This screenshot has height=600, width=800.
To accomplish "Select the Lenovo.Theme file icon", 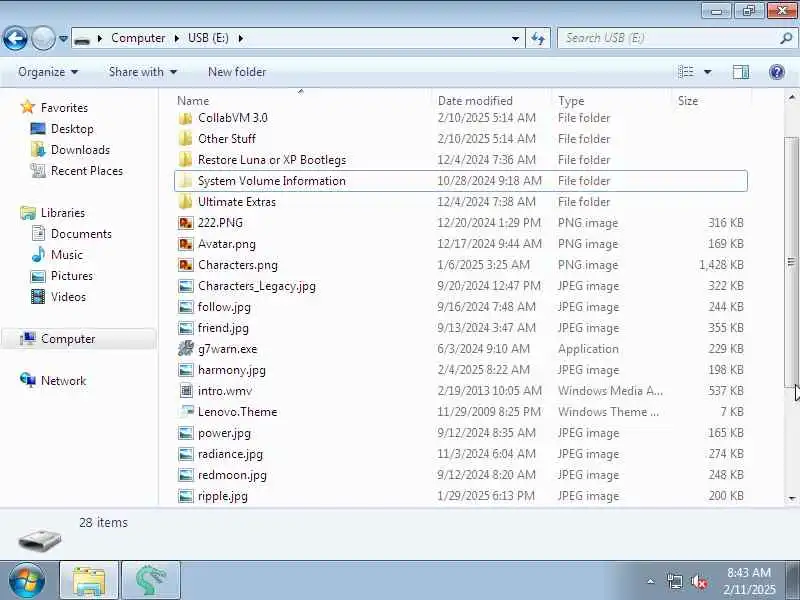I will click(x=186, y=411).
